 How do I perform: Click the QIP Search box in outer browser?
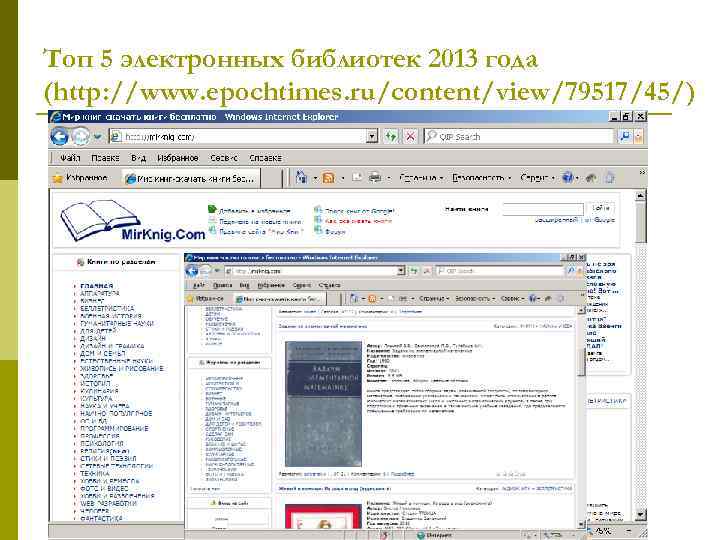pyautogui.click(x=519, y=136)
